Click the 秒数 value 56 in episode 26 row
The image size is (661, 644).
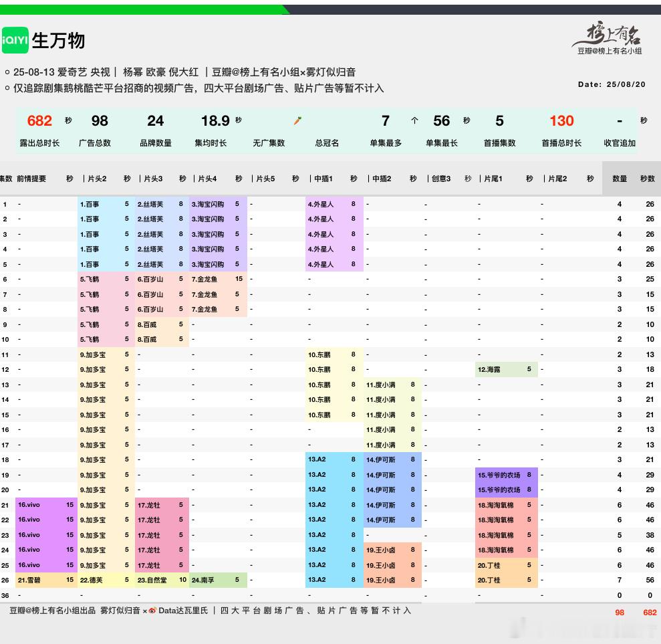[650, 580]
